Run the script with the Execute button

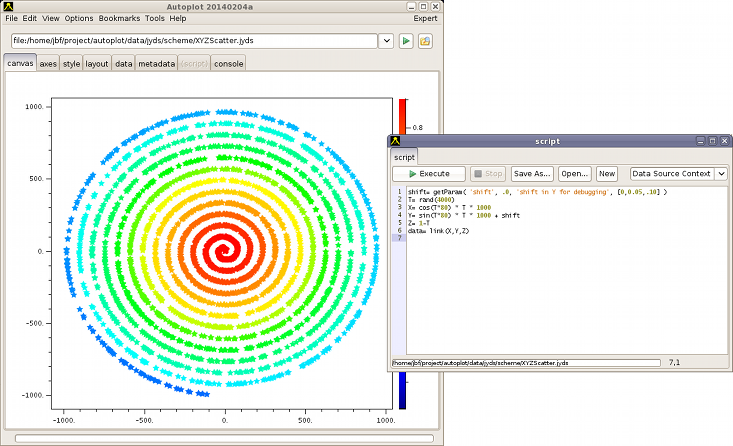click(428, 174)
